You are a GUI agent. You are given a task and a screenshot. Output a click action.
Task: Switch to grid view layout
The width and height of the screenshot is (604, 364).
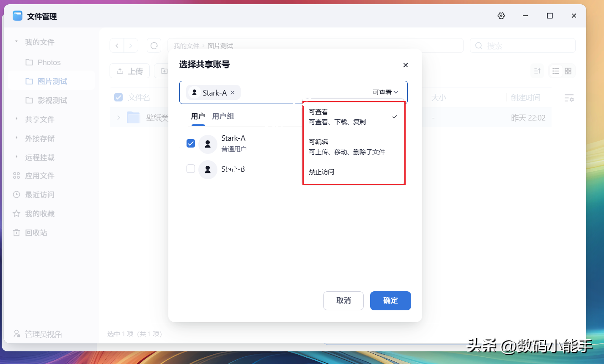point(568,71)
